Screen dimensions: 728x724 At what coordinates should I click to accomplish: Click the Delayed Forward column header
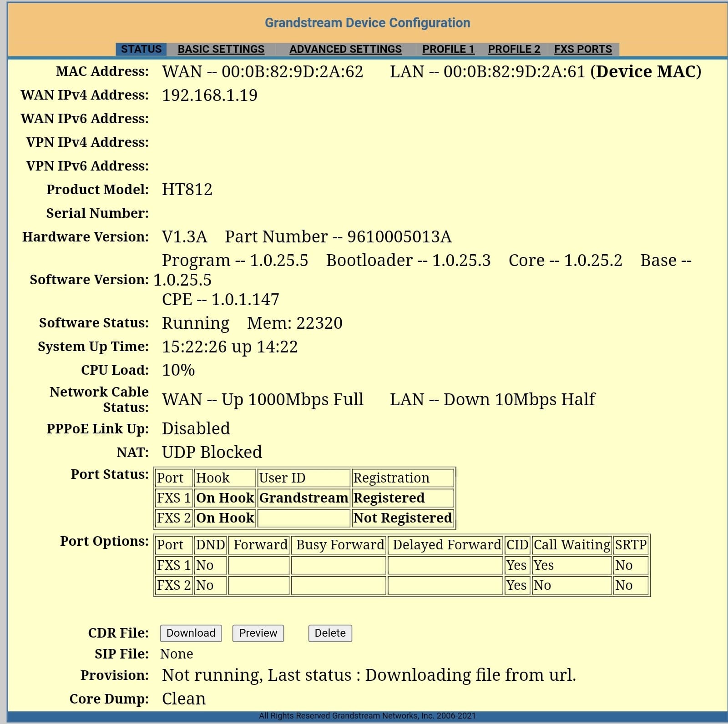pos(445,545)
